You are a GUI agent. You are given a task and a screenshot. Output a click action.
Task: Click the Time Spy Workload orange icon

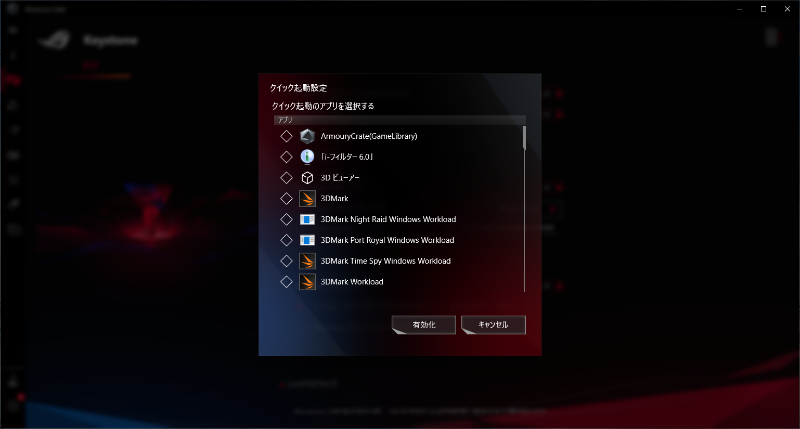tap(307, 261)
